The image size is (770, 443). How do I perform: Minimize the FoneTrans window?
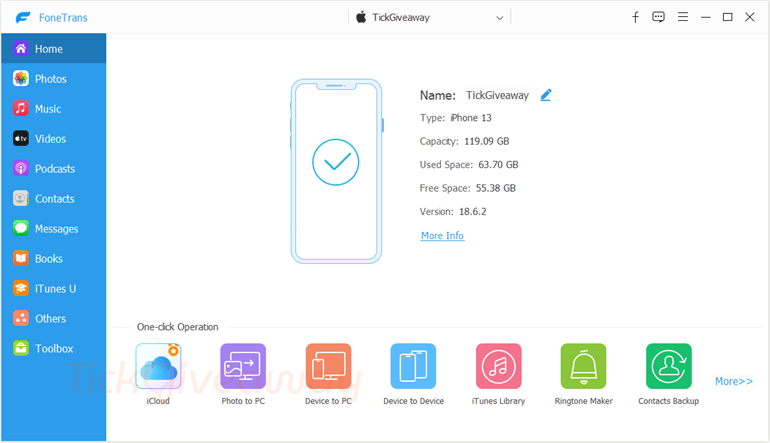[706, 17]
